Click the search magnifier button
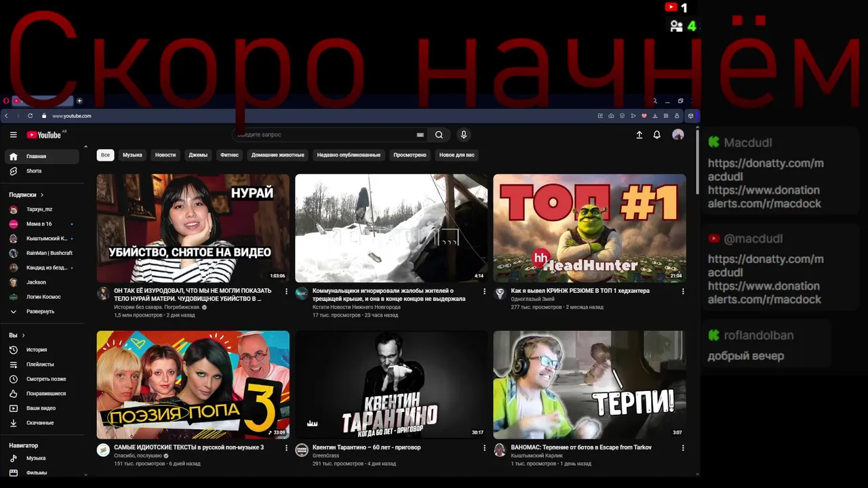This screenshot has height=488, width=868. [439, 135]
